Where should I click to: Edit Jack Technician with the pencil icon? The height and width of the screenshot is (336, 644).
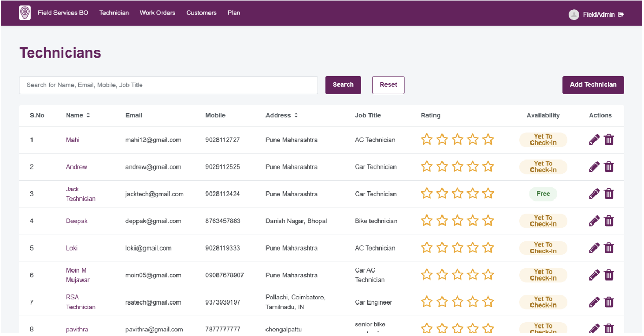(x=594, y=194)
